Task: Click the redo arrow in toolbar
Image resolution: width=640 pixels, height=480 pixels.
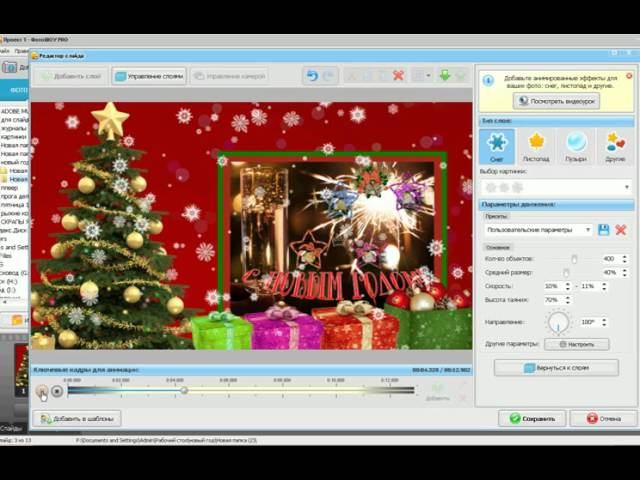Action: point(329,76)
